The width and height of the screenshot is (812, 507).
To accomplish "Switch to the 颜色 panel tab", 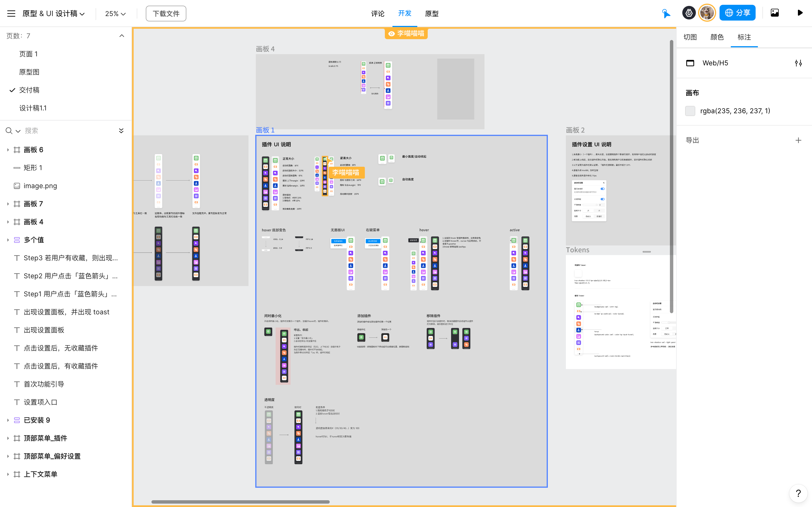I will coord(717,37).
